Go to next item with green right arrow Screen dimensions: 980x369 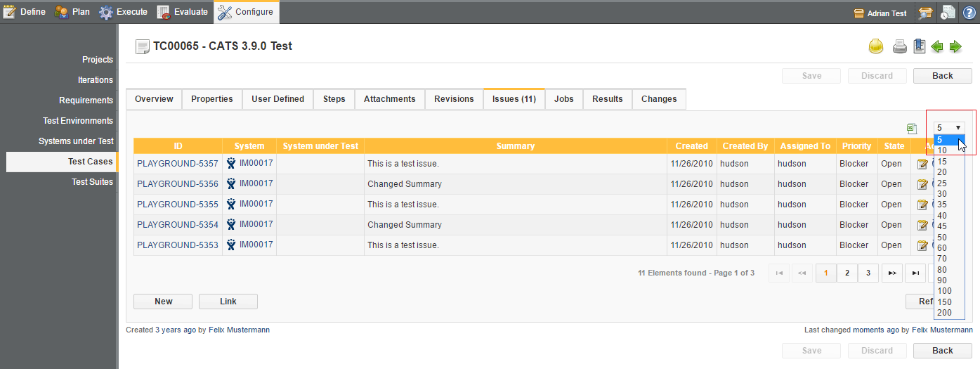click(x=955, y=47)
